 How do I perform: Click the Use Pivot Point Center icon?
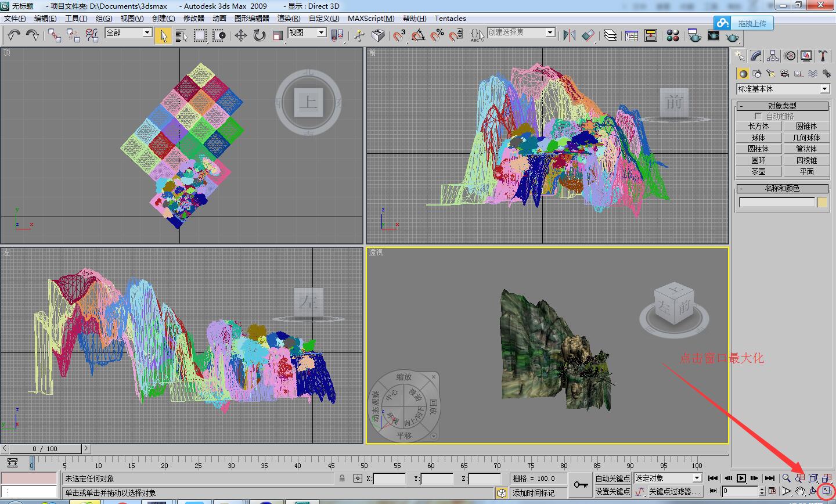(x=337, y=35)
